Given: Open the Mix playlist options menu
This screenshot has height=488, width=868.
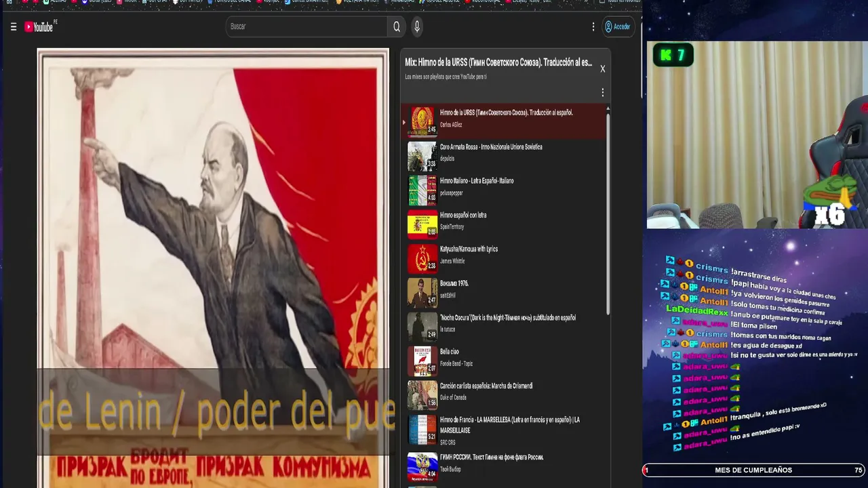Looking at the screenshot, I should [602, 92].
